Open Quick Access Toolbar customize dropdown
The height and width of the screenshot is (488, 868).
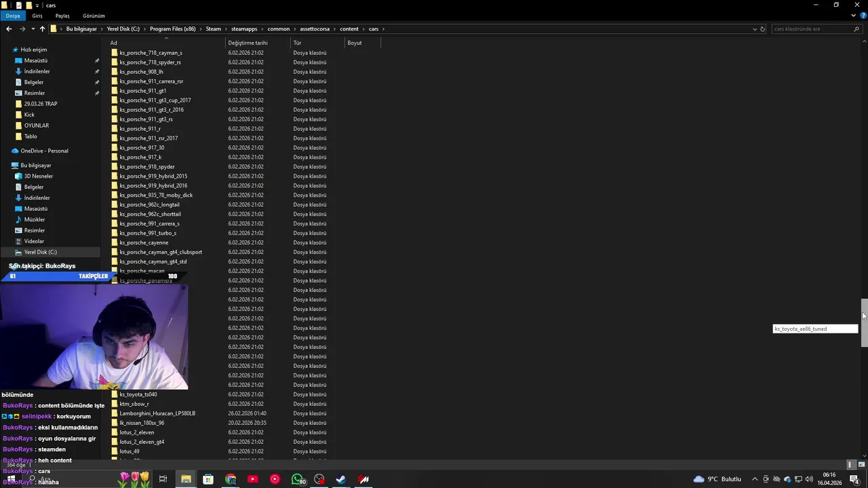click(39, 5)
